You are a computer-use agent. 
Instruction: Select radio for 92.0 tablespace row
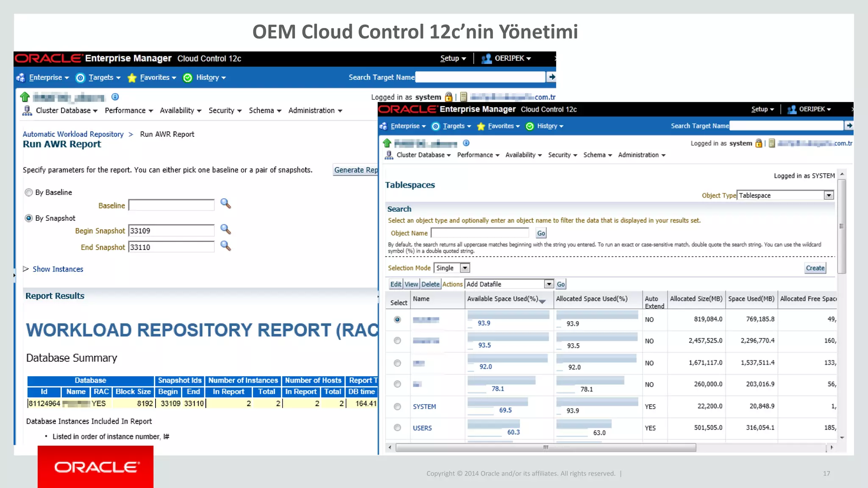397,363
